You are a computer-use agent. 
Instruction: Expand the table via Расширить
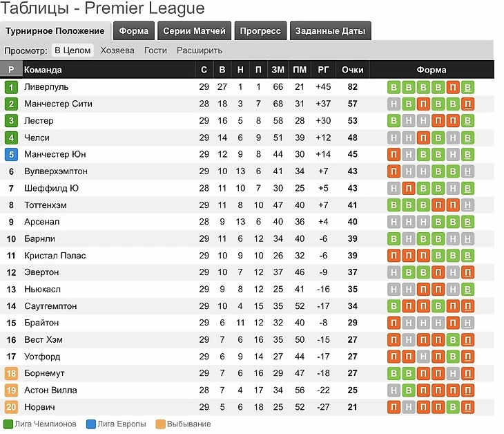(x=200, y=50)
